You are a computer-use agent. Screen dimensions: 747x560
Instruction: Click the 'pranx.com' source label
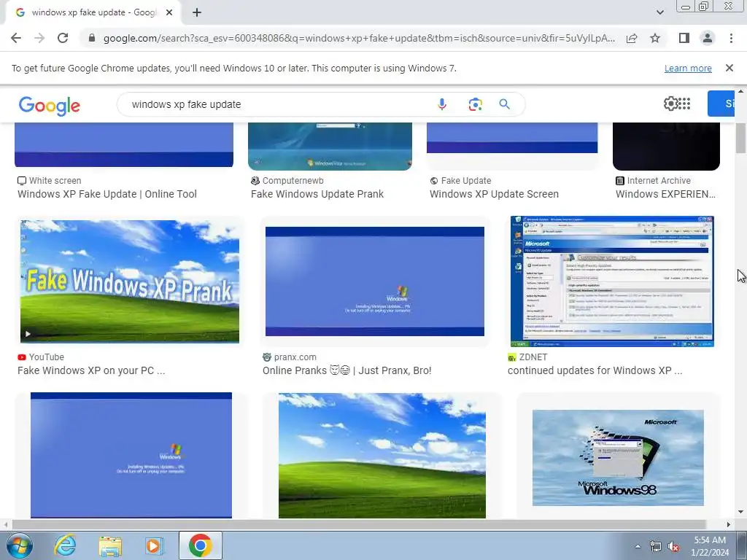pyautogui.click(x=295, y=357)
